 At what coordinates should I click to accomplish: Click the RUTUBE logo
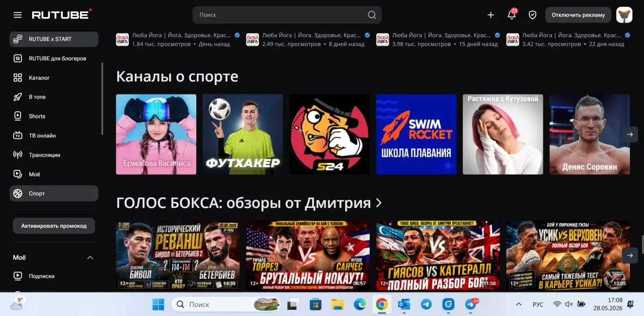tap(62, 15)
